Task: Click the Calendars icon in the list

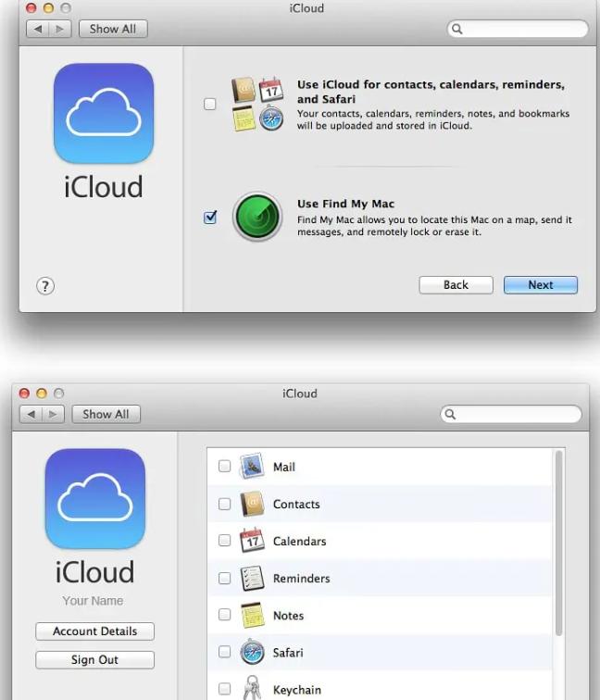Action: click(x=252, y=541)
